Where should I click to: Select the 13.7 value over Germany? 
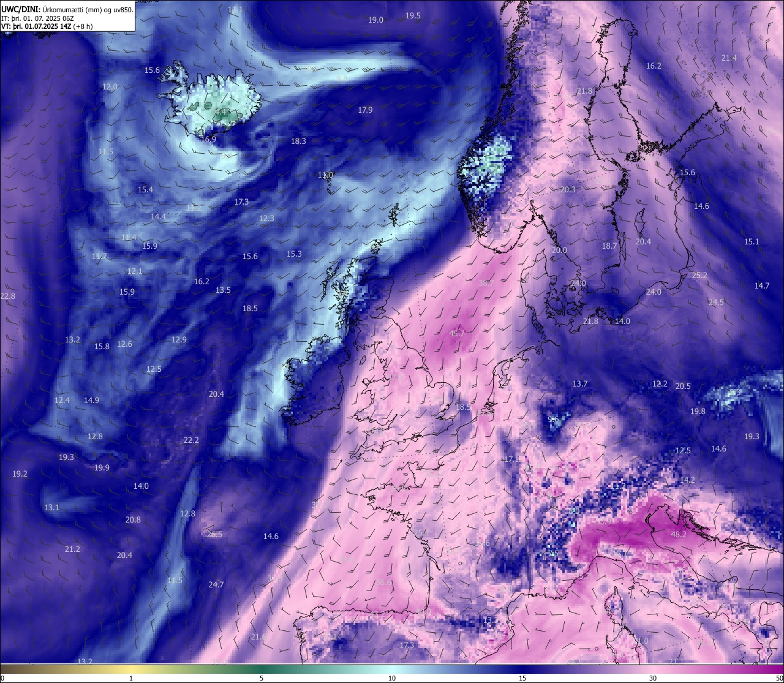[x=580, y=383]
